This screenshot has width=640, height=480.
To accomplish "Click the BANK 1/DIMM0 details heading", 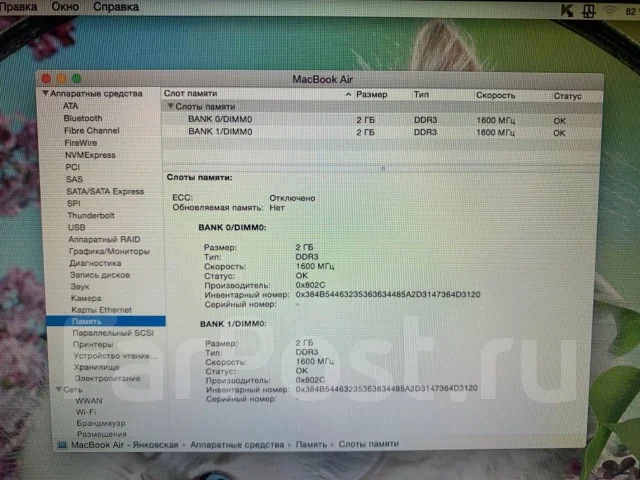I will [233, 324].
